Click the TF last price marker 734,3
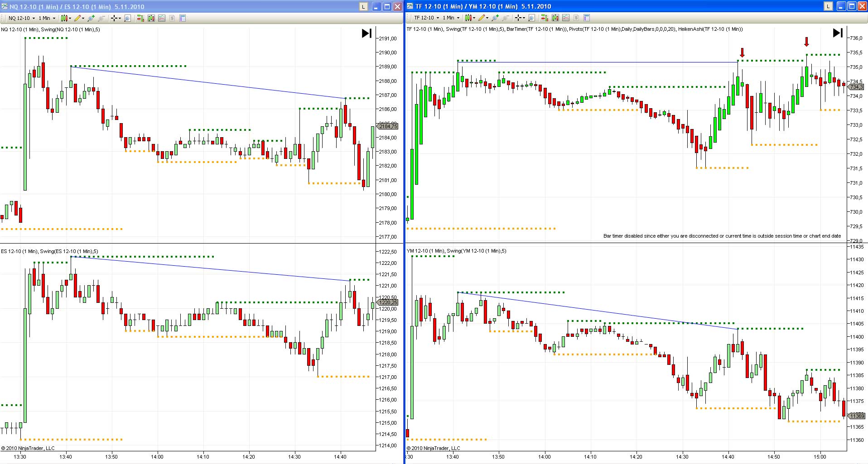The height and width of the screenshot is (464, 868). tap(856, 87)
